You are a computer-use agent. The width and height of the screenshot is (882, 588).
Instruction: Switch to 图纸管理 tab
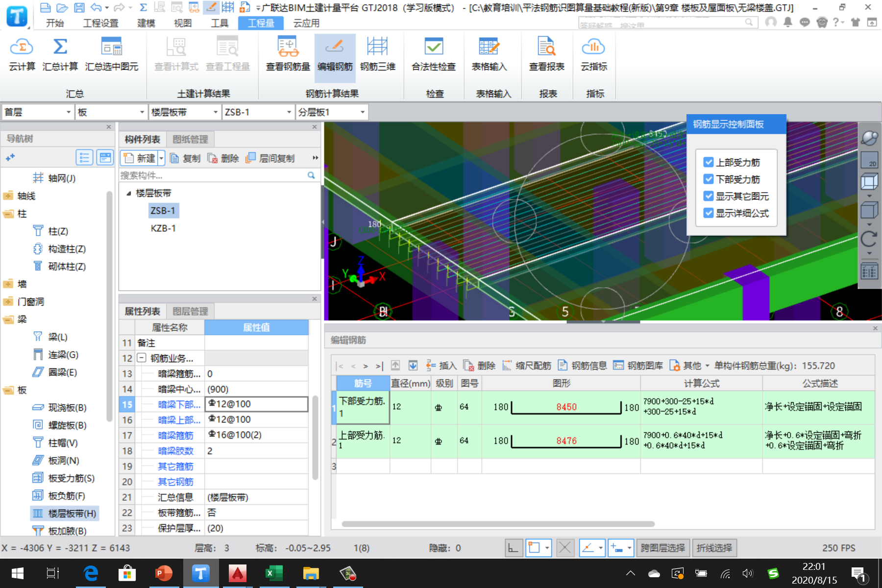(x=191, y=139)
